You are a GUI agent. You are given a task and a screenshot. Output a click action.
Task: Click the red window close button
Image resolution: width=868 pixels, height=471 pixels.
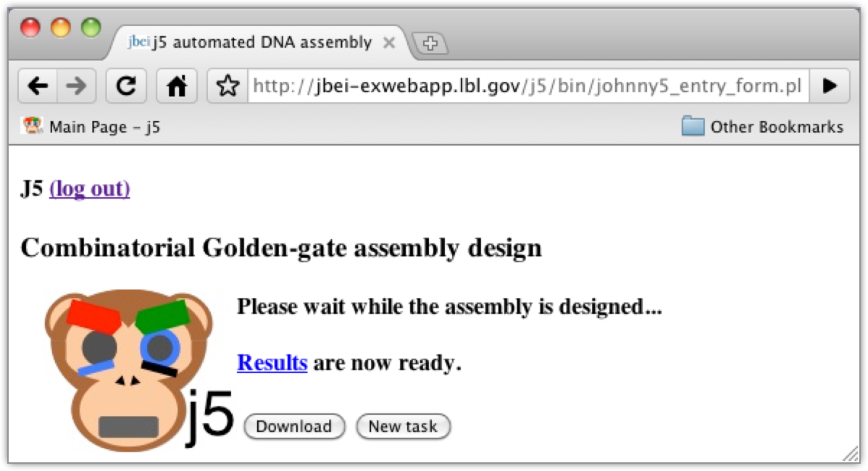coord(30,28)
